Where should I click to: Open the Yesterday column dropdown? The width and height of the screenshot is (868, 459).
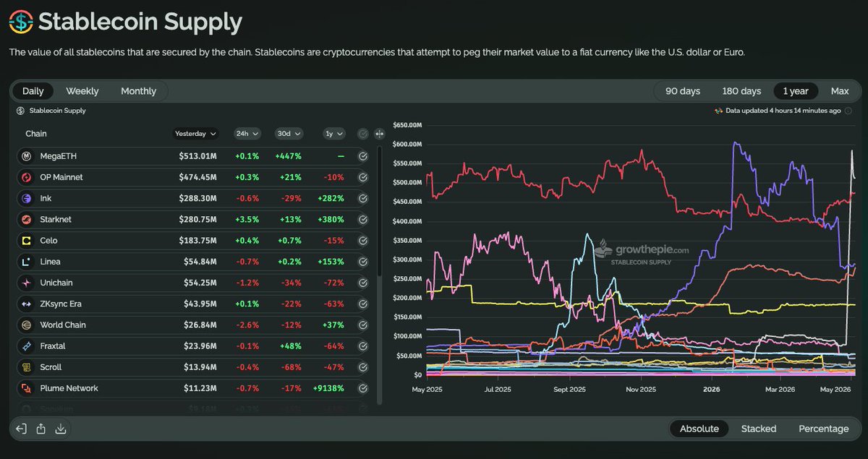pyautogui.click(x=195, y=134)
